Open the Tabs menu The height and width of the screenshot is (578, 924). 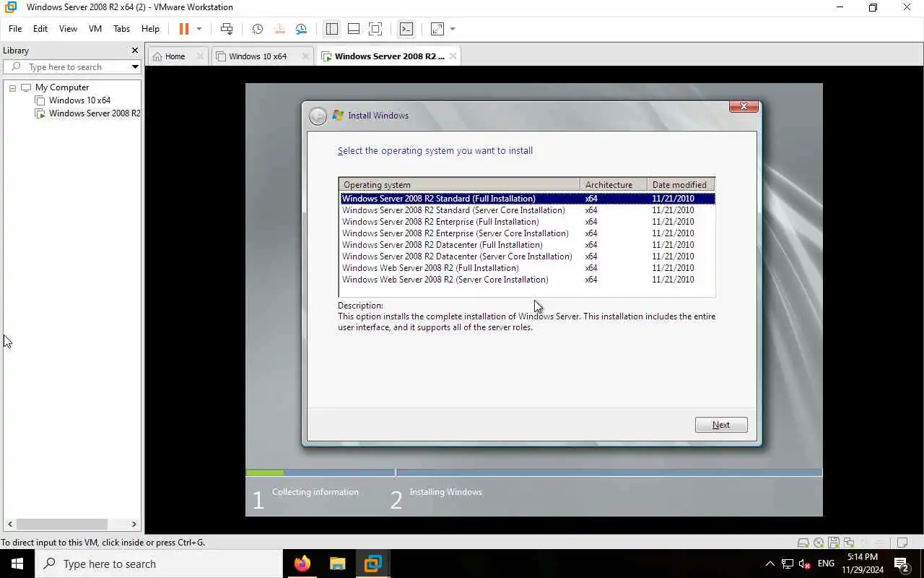[x=121, y=29]
